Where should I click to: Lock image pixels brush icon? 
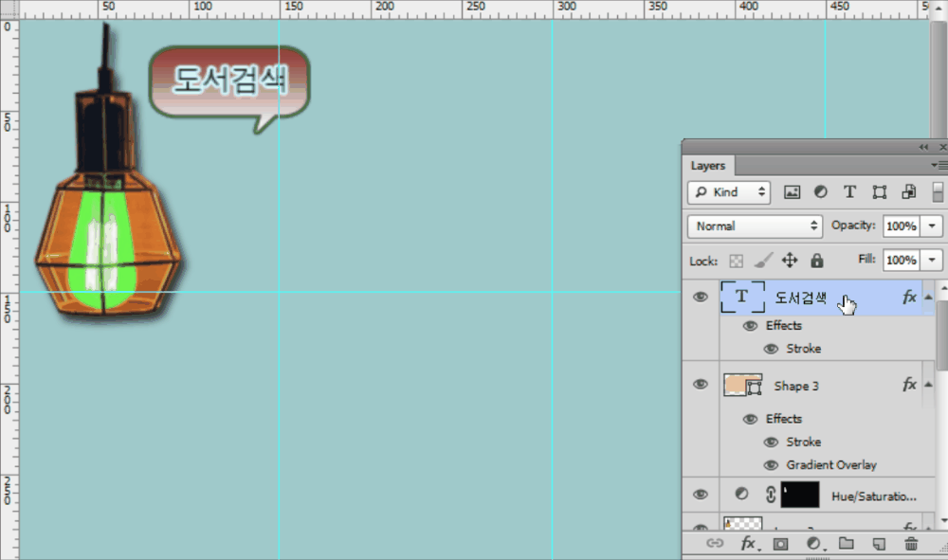click(763, 261)
